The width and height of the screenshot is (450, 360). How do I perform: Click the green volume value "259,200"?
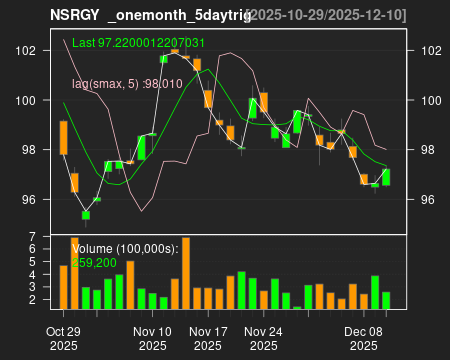coord(94,263)
